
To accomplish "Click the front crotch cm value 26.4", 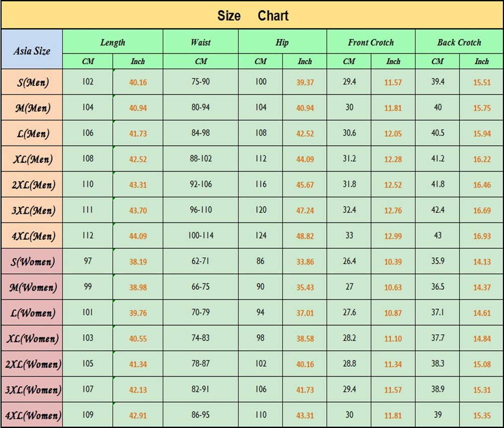I will tap(349, 261).
